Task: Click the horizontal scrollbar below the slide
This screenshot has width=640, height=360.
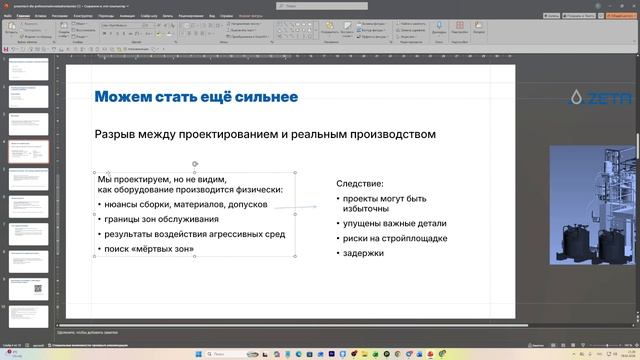Action: point(293,325)
